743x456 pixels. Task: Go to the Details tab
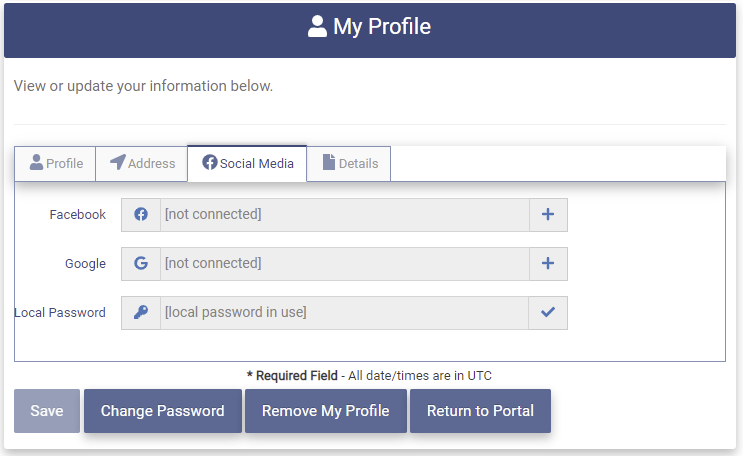click(348, 163)
